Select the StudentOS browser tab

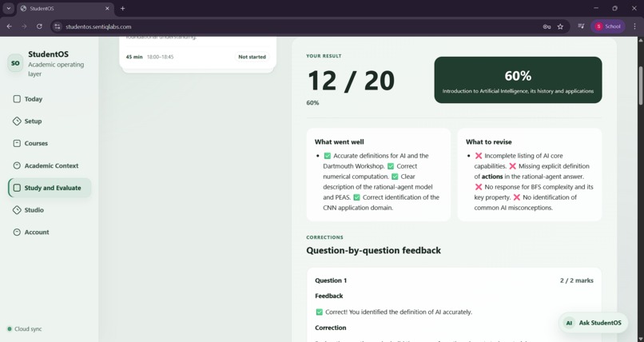click(66, 8)
